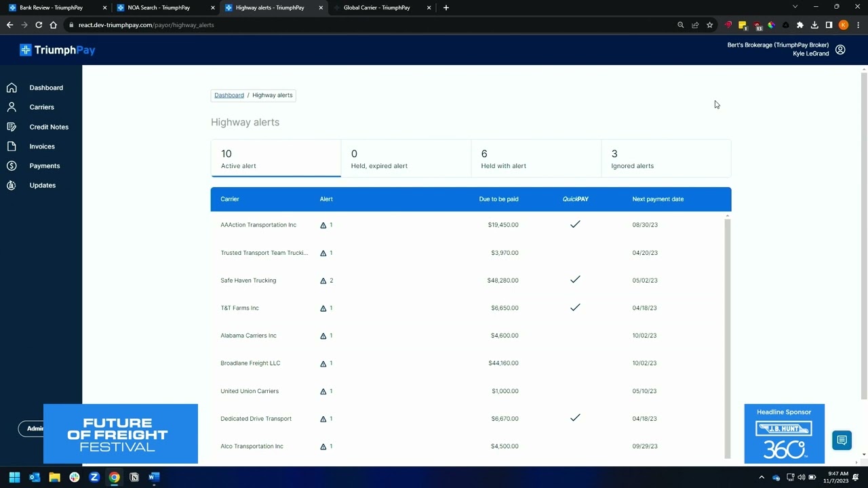Screen dimensions: 868x488
Task: Select the Held with alert tab
Action: pyautogui.click(x=536, y=159)
